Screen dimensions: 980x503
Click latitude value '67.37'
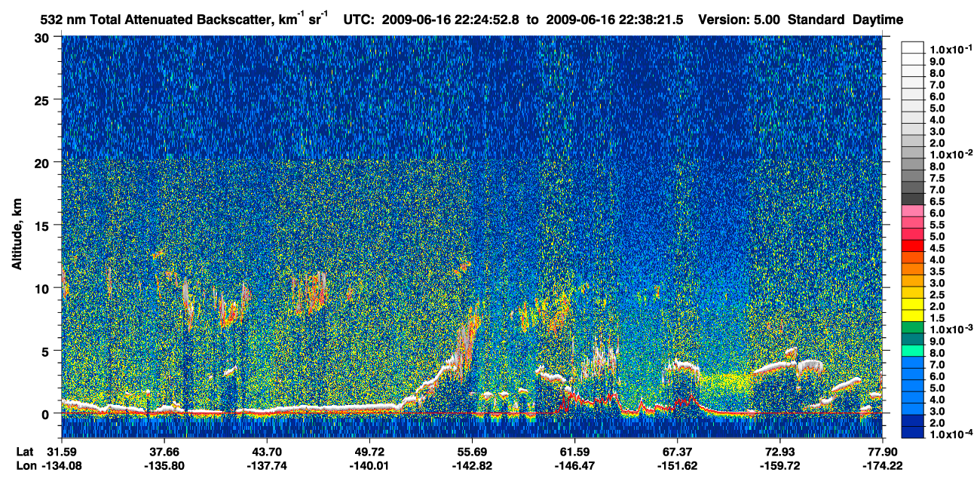(x=677, y=452)
